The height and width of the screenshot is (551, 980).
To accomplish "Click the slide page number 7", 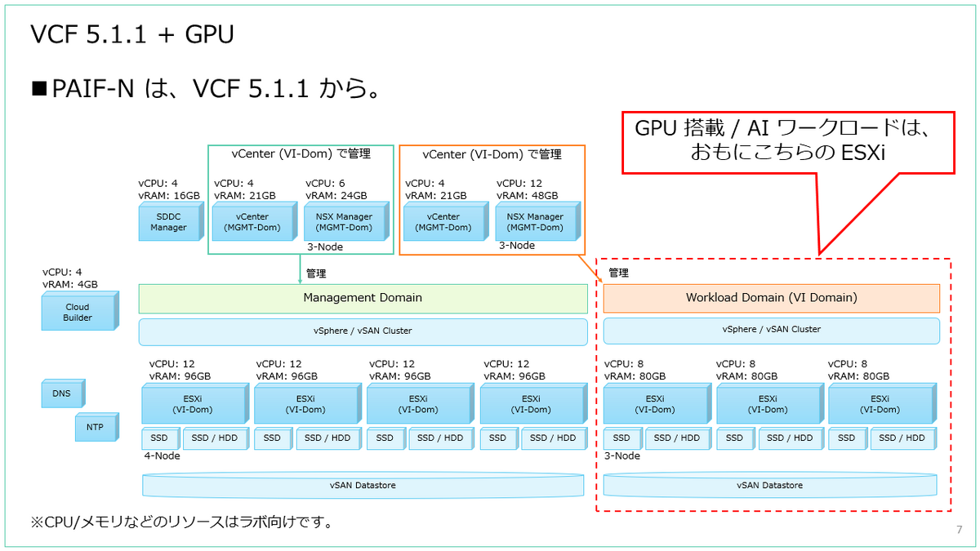I will click(x=959, y=530).
